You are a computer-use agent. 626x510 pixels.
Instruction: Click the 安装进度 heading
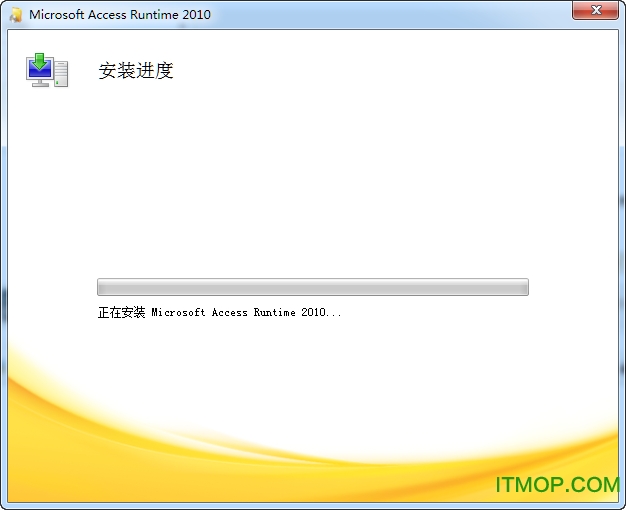(x=136, y=71)
